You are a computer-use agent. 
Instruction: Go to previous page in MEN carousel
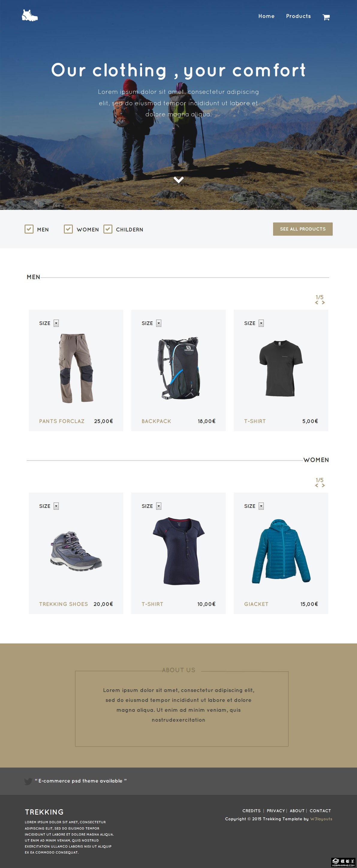coord(317,303)
